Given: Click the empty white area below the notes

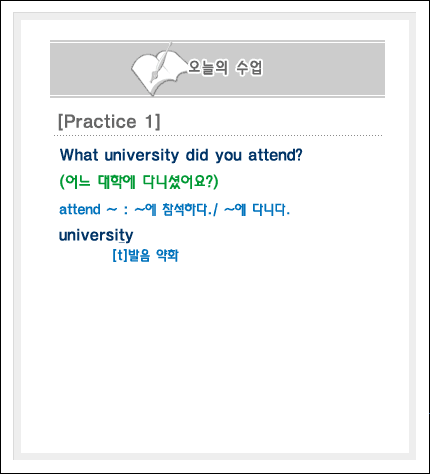Looking at the screenshot, I should pos(215,357).
